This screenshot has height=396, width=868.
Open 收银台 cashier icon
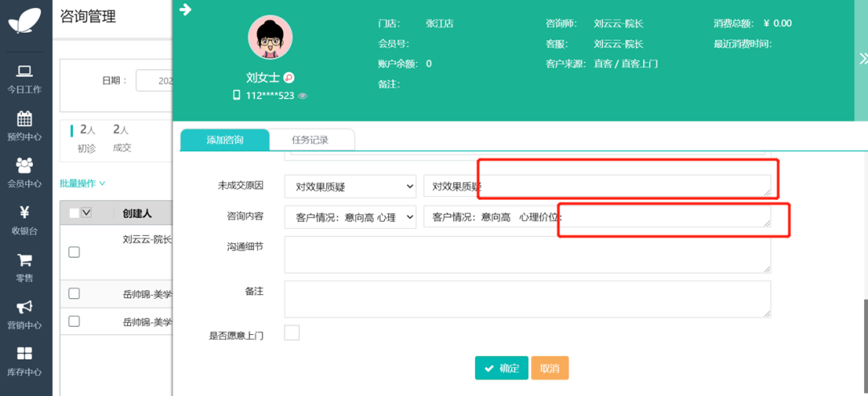[x=24, y=219]
